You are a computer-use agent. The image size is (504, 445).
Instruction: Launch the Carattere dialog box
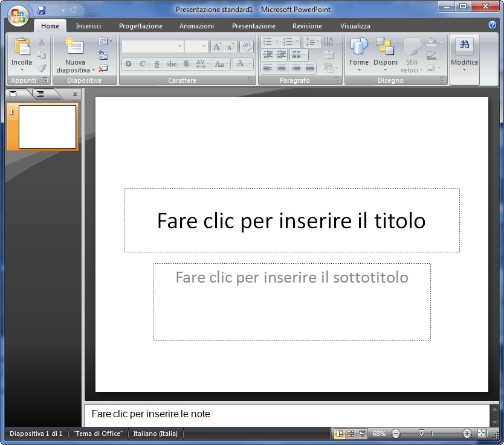[251, 80]
